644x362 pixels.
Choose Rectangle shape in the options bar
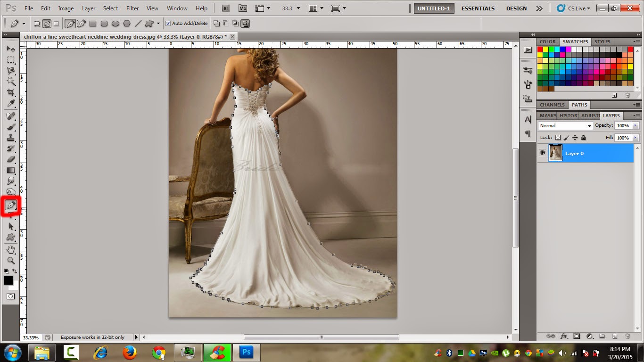pyautogui.click(x=93, y=23)
